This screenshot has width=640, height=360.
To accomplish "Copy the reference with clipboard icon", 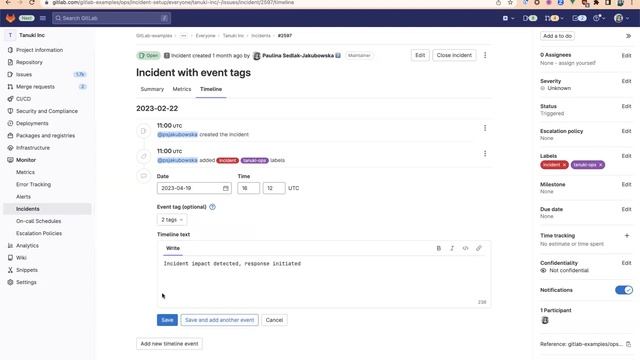I will (628, 344).
